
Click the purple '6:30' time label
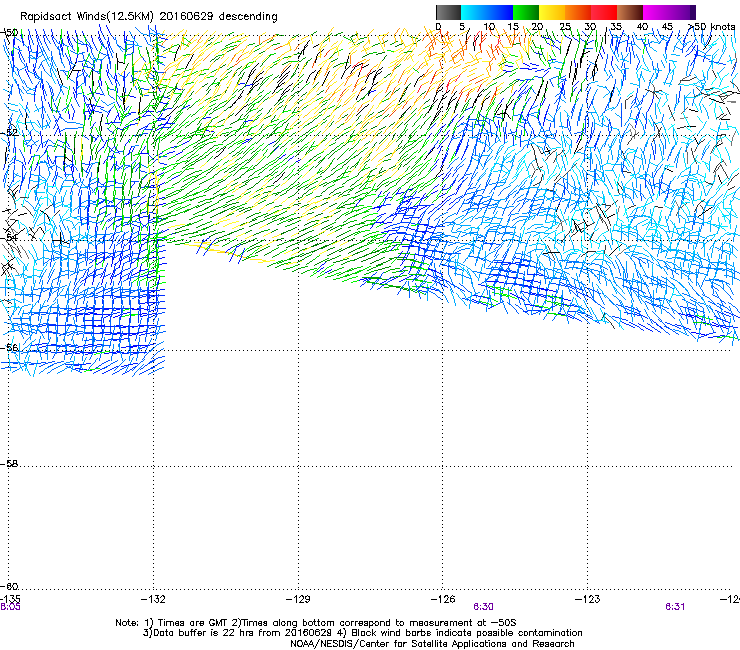tap(483, 607)
